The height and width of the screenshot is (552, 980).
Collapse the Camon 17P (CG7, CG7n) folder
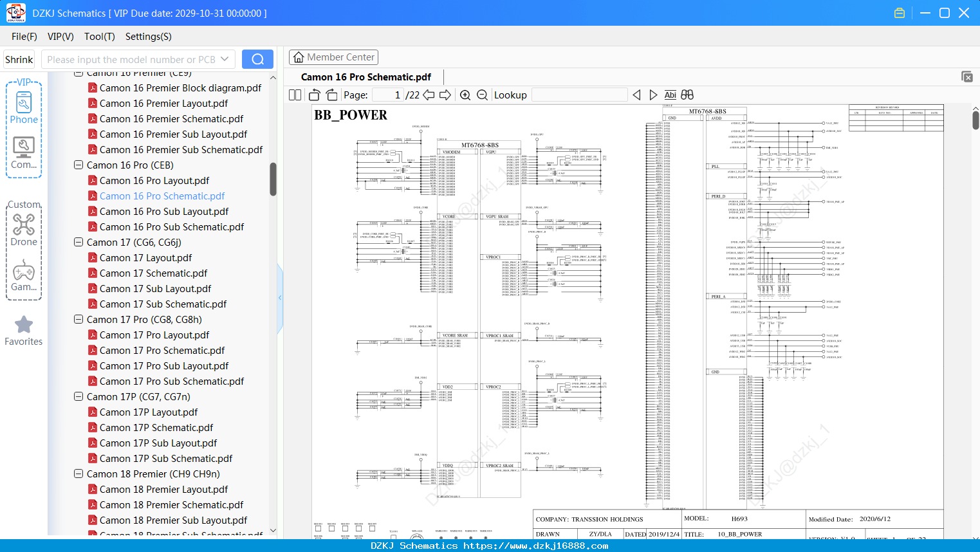[79, 397]
